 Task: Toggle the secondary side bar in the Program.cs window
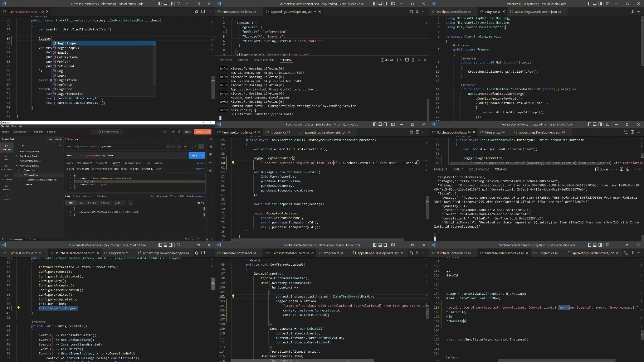pos(600,4)
